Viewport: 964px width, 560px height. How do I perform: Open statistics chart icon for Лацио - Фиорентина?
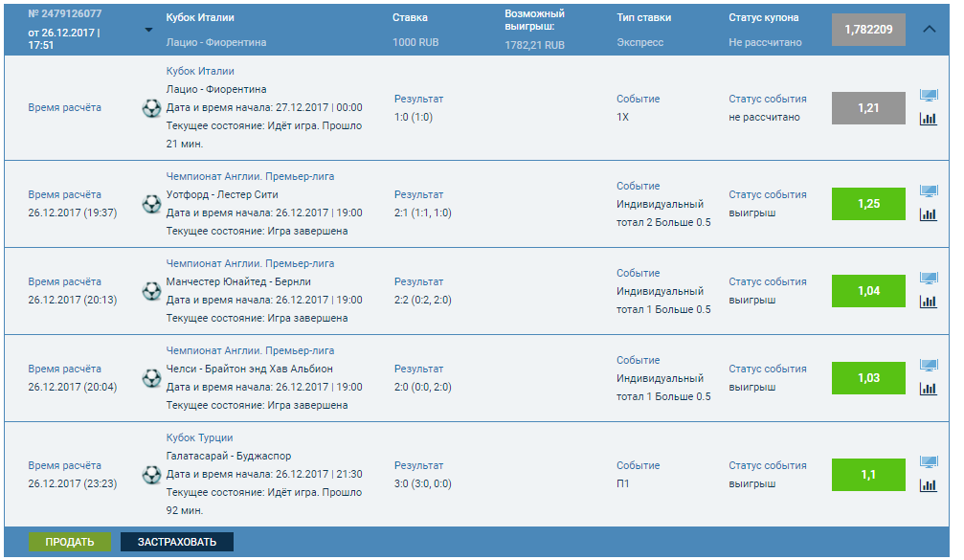point(929,119)
